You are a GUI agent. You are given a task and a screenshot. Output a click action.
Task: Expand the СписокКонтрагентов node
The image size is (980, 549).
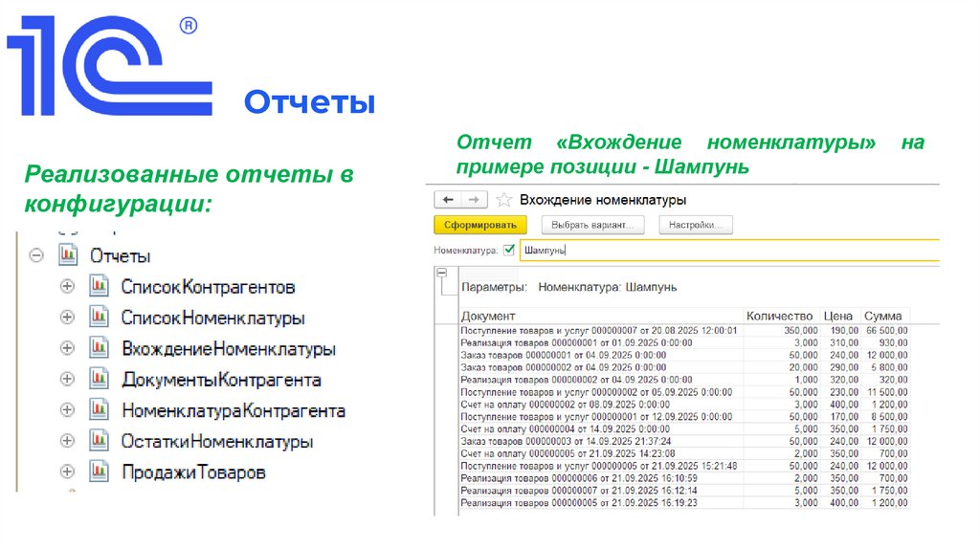click(x=67, y=286)
